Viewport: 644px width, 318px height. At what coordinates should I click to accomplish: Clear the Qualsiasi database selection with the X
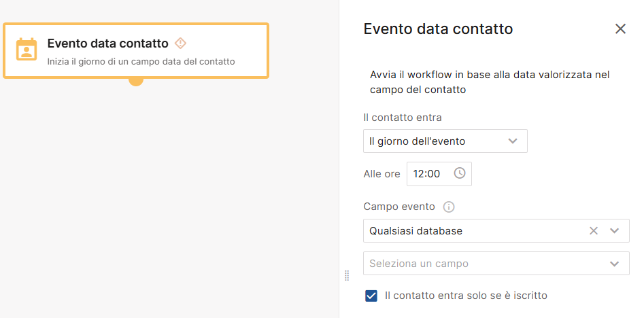click(594, 231)
